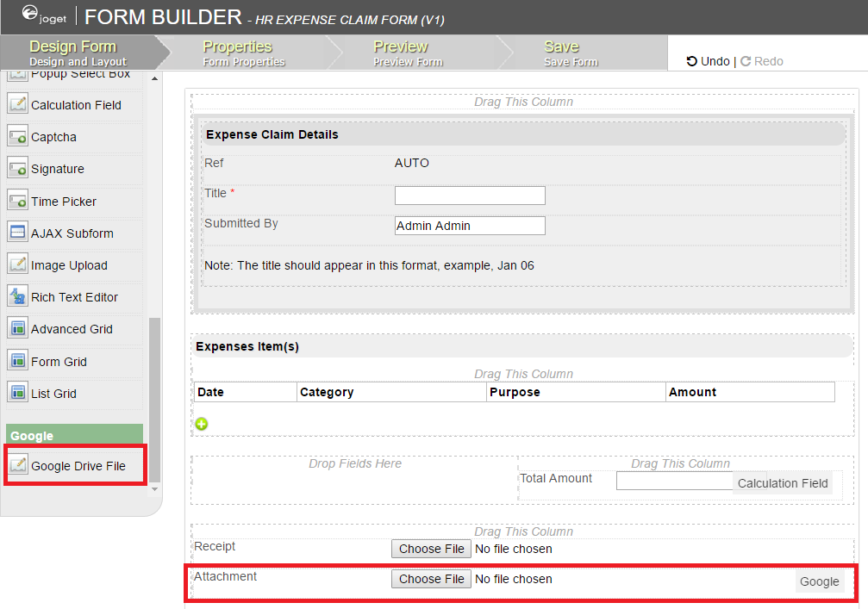
Task: Click the Total Amount label
Action: [556, 478]
